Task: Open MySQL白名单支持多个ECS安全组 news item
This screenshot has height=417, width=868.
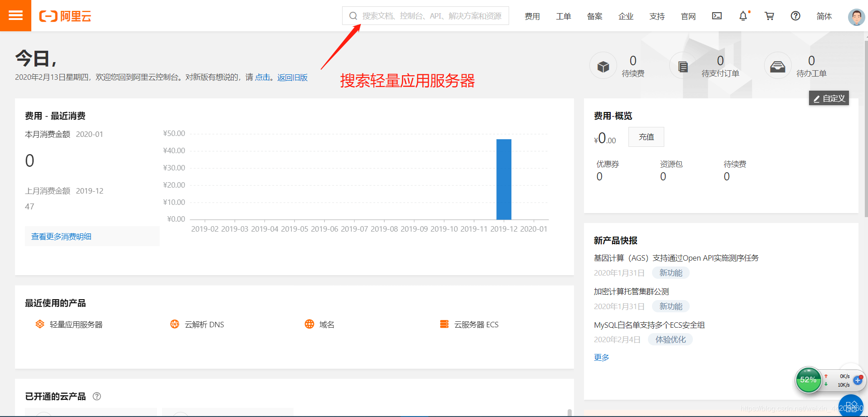Action: (x=649, y=325)
